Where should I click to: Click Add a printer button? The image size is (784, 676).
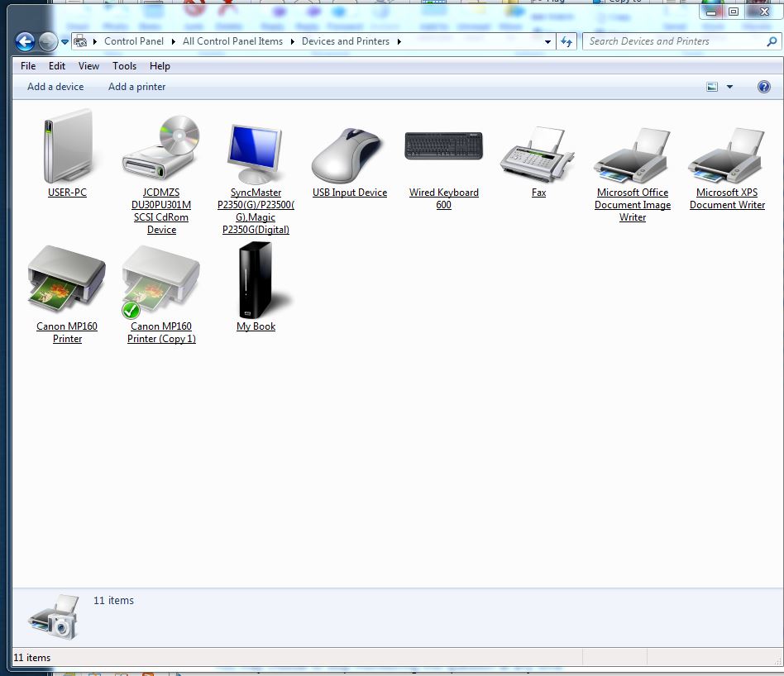[x=137, y=87]
